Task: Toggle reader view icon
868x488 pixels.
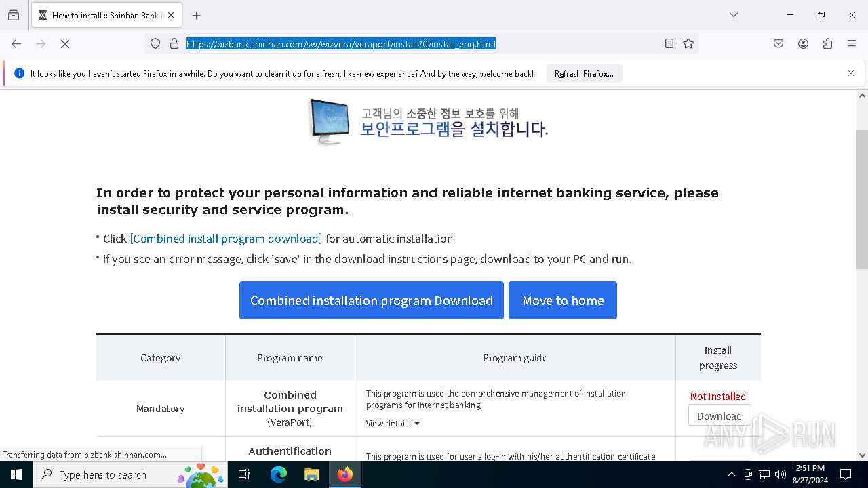Action: pyautogui.click(x=669, y=43)
